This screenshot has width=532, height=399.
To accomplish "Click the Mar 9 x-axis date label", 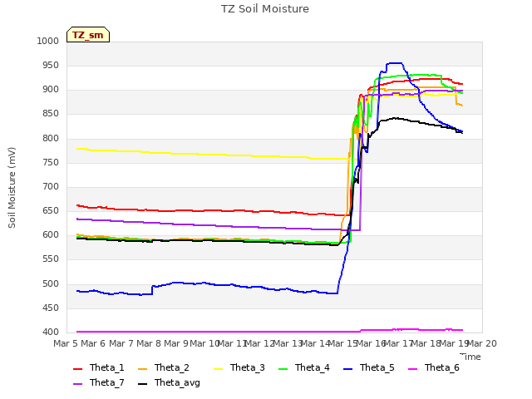I will click(x=176, y=343).
